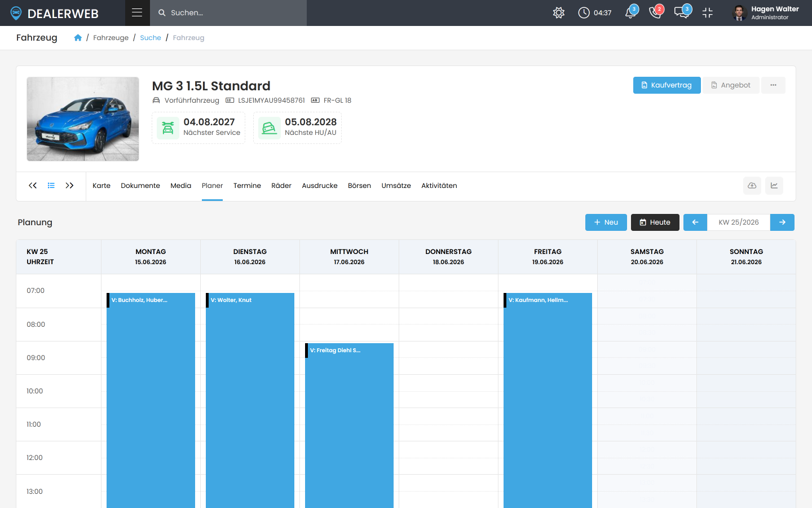Screen dimensions: 812x508
Task: Select the Termine tab
Action: point(247,186)
